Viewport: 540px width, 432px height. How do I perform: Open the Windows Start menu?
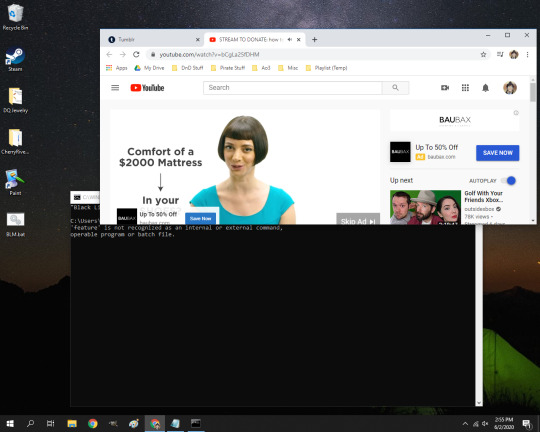pos(10,423)
